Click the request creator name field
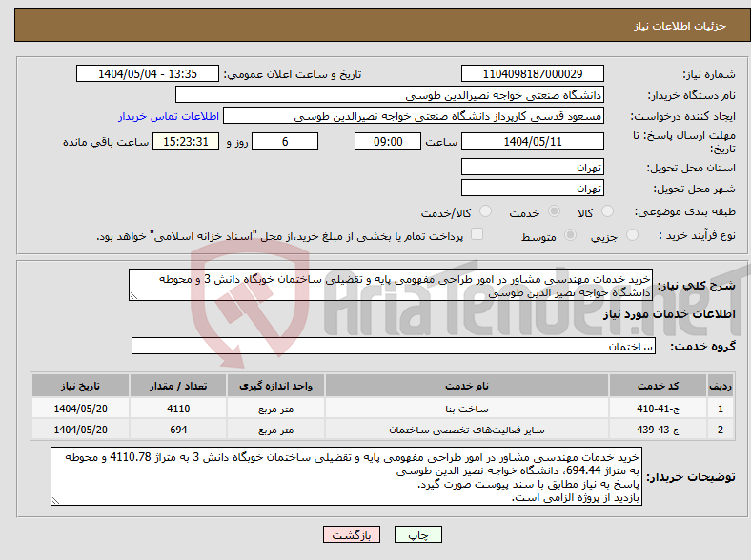 click(414, 116)
